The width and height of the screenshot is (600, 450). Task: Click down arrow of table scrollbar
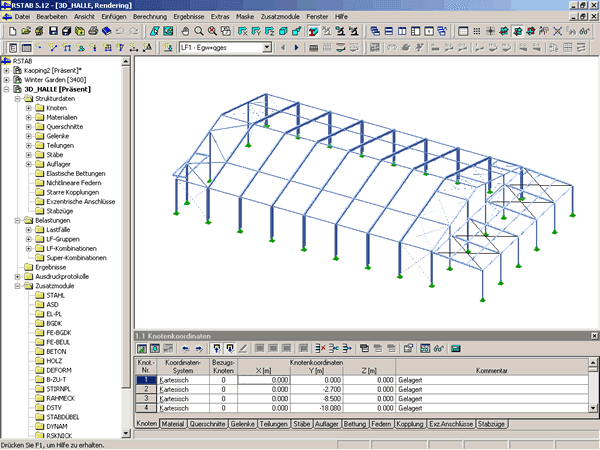[593, 408]
